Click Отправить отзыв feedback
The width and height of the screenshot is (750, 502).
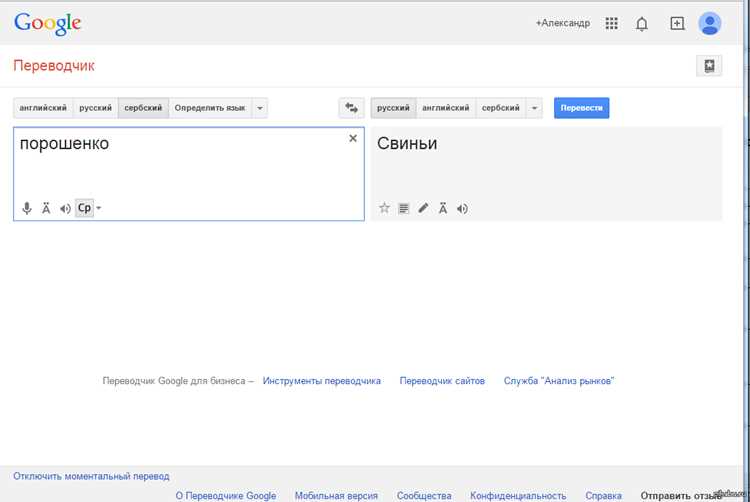pos(681,496)
